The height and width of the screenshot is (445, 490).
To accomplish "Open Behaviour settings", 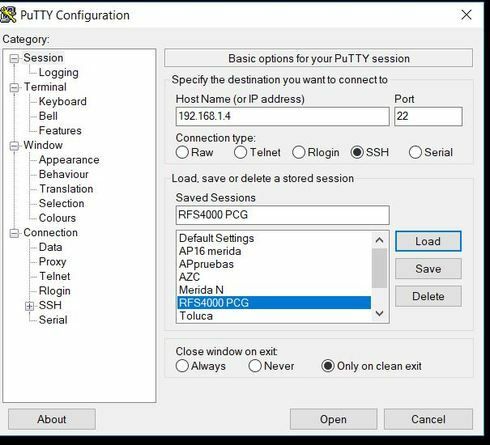I will (63, 174).
